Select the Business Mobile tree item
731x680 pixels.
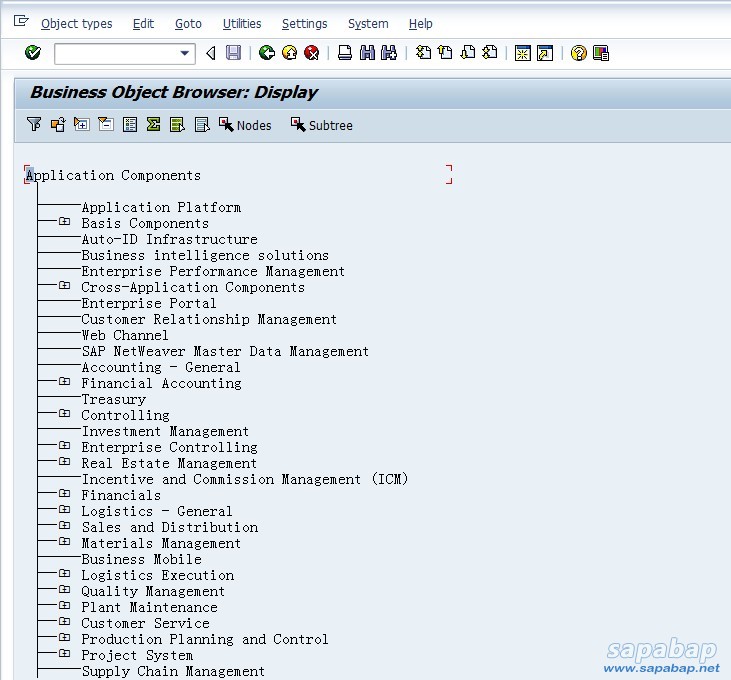tap(142, 559)
